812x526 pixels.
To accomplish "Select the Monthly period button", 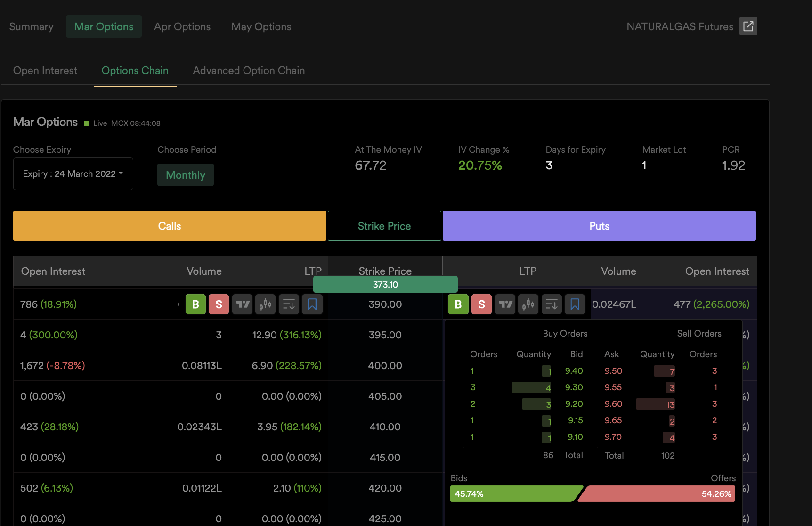I will pos(186,175).
